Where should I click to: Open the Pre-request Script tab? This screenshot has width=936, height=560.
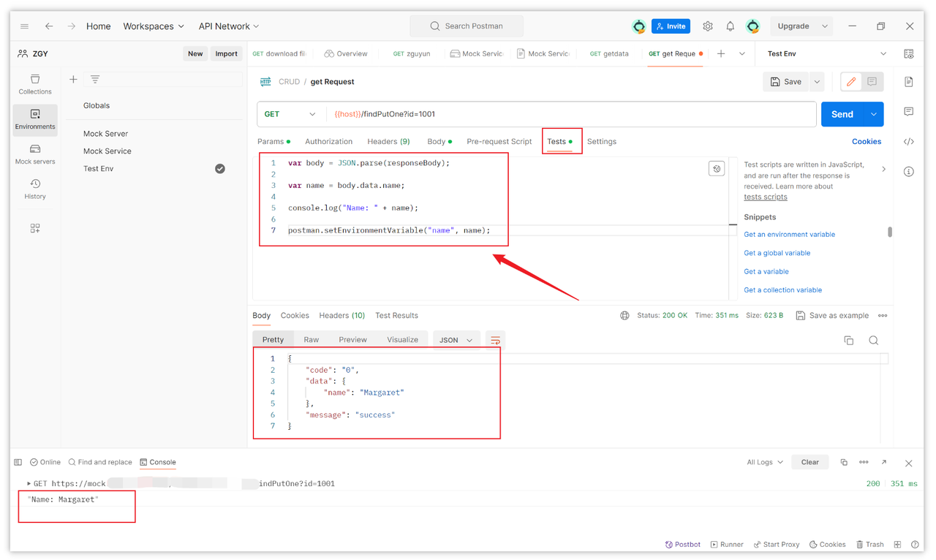499,142
